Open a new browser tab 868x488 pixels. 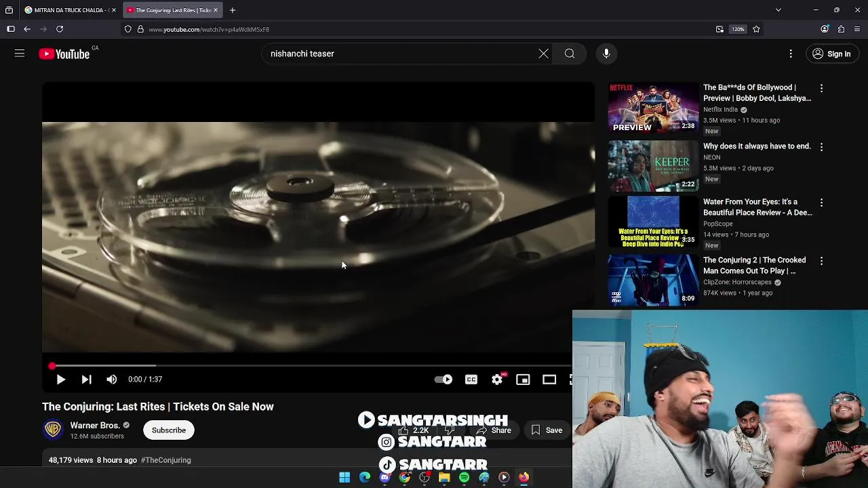click(x=233, y=10)
